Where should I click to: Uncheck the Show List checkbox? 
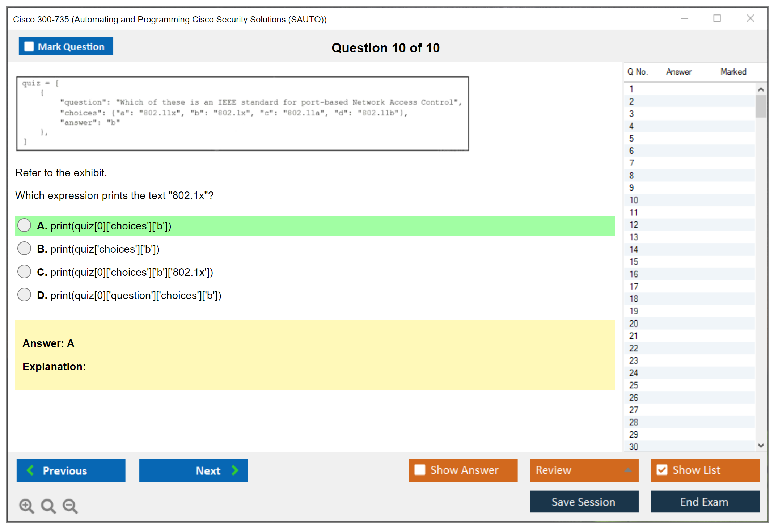point(662,470)
